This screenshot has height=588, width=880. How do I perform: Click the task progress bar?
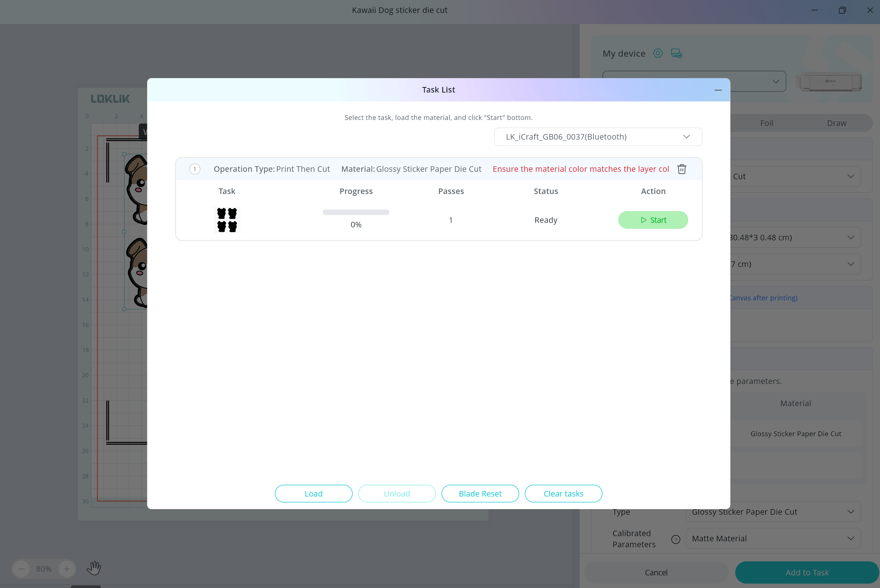pos(356,212)
